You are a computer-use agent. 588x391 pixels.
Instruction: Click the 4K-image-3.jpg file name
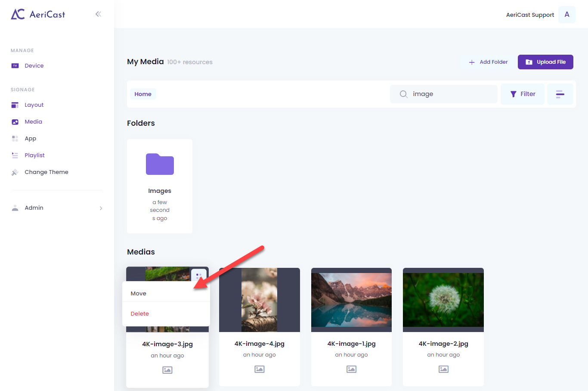click(167, 344)
